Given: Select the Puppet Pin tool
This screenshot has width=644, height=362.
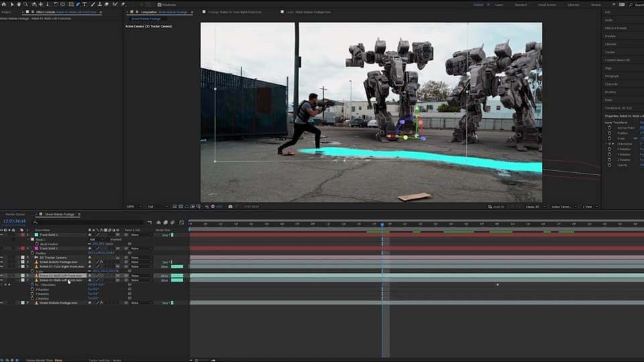Looking at the screenshot, I should coord(123,4).
